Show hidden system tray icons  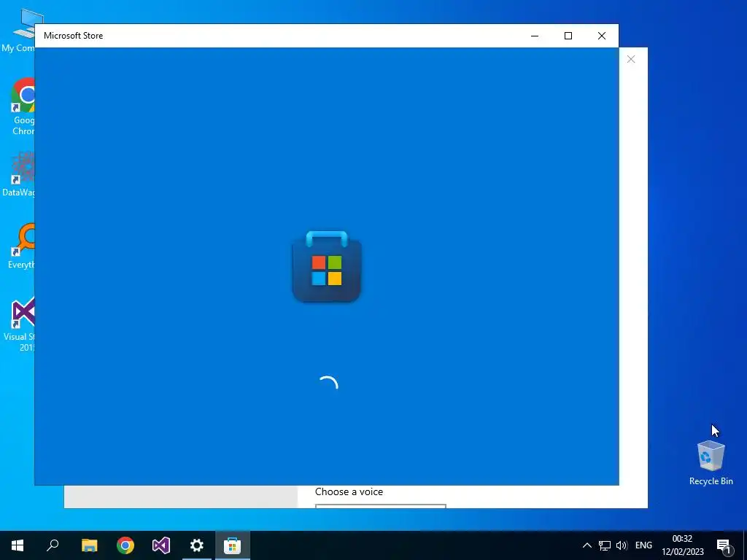pos(587,545)
